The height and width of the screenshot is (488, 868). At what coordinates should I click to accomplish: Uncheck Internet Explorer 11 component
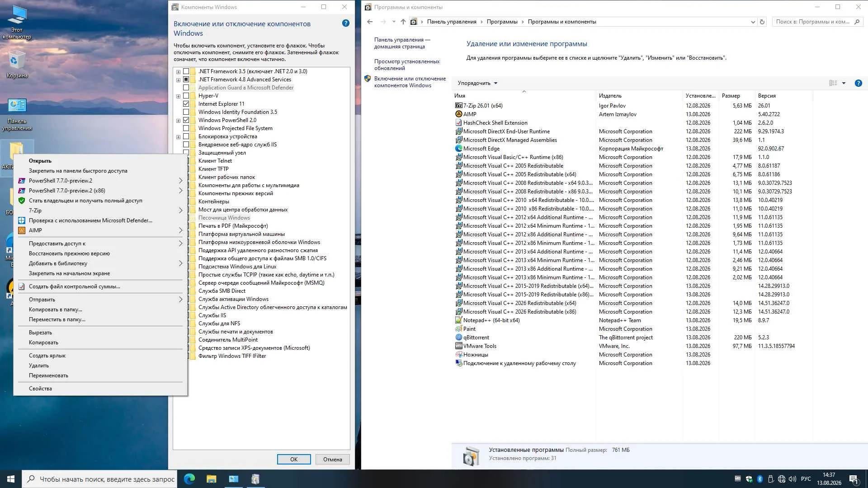186,104
